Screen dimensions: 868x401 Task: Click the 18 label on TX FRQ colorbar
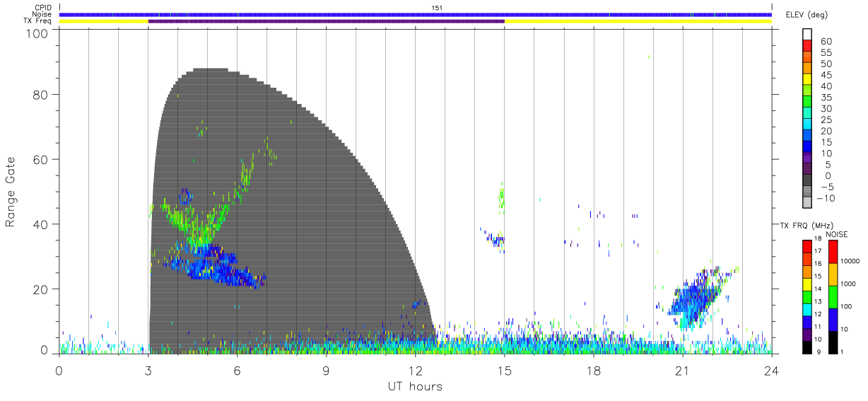click(818, 238)
